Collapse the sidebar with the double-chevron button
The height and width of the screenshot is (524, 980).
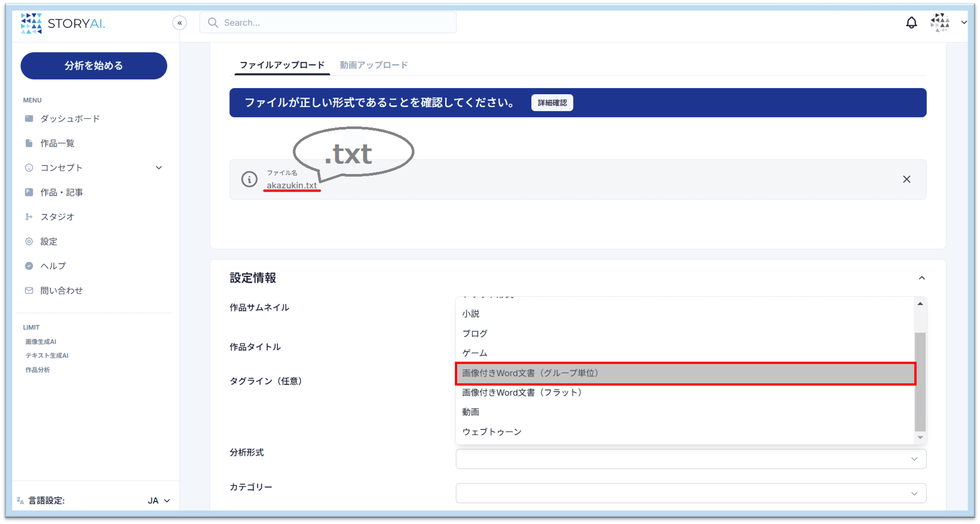[x=180, y=23]
